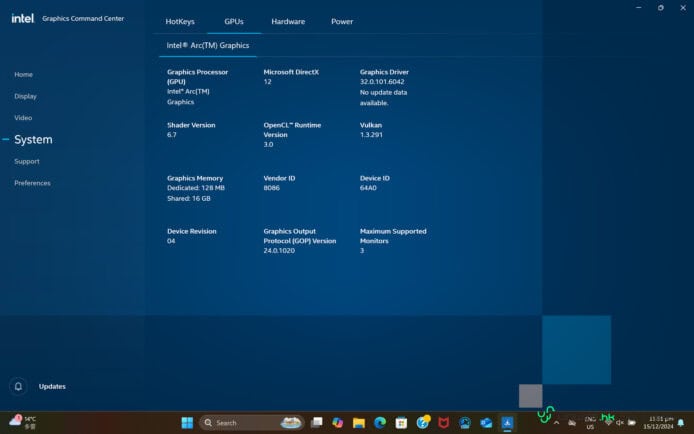Click the Updates bell icon
This screenshot has height=434, width=694.
tap(18, 386)
